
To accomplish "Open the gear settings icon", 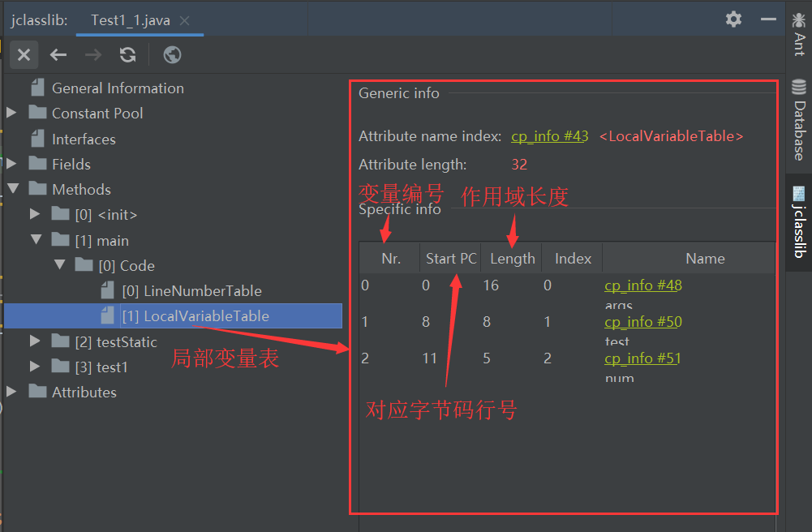I will point(733,19).
